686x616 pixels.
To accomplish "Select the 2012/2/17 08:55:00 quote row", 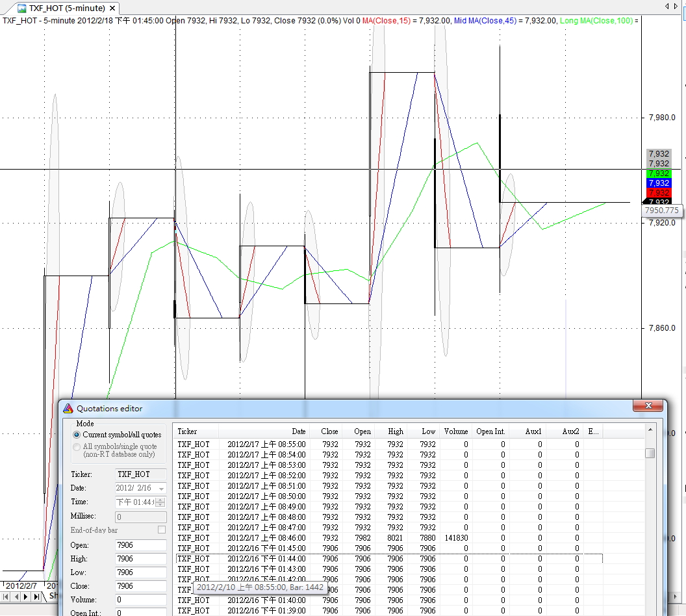I will pyautogui.click(x=389, y=444).
